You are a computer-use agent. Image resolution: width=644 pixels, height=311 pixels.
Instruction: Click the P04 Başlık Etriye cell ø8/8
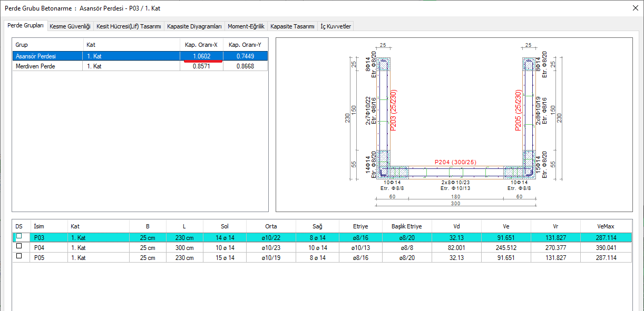click(x=407, y=247)
